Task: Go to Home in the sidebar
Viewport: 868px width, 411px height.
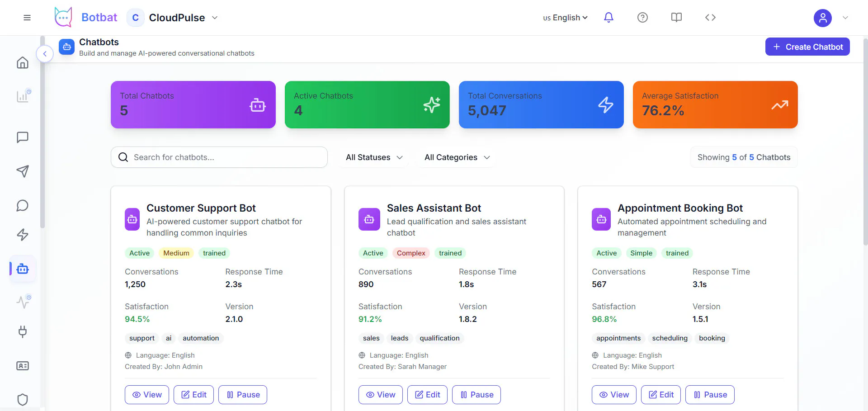Action: (23, 62)
